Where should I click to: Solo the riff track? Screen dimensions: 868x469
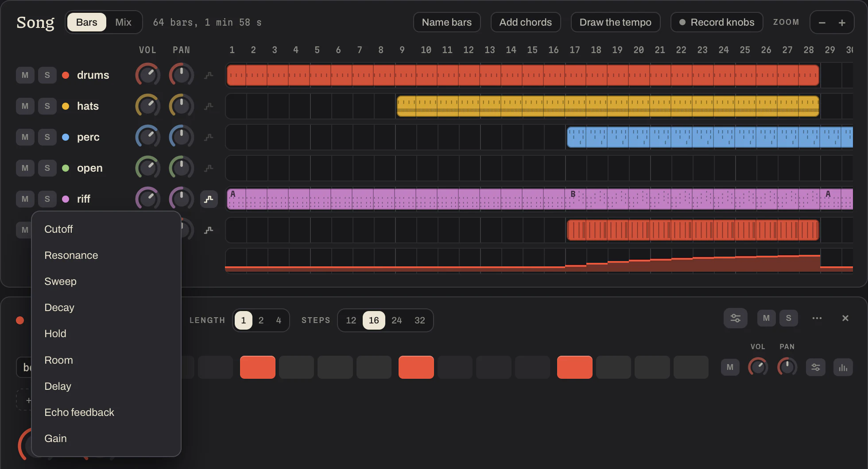click(x=47, y=199)
